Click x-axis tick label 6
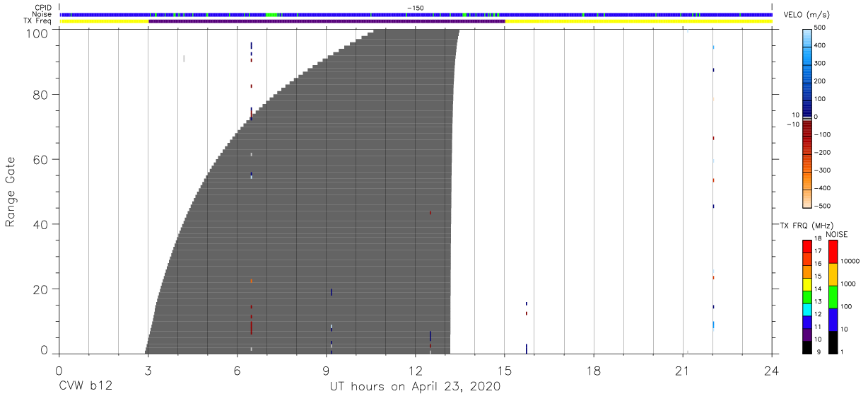The width and height of the screenshot is (868, 401). click(x=237, y=370)
